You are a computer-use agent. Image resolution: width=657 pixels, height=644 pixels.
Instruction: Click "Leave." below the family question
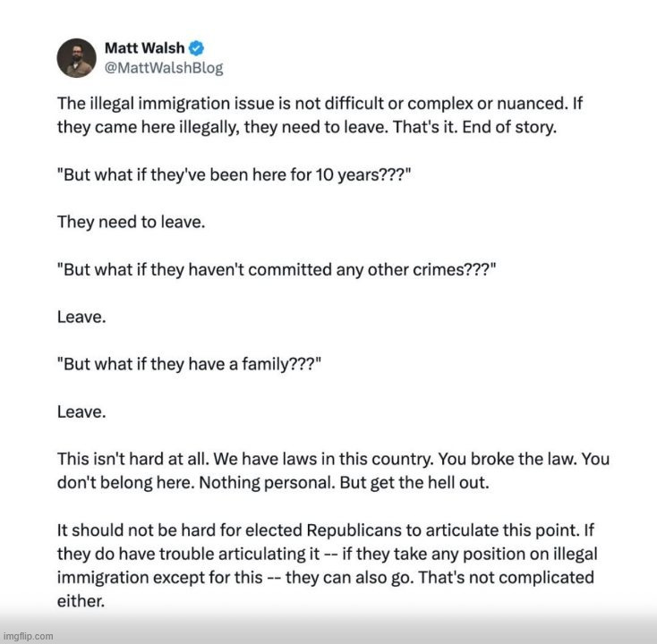point(79,413)
